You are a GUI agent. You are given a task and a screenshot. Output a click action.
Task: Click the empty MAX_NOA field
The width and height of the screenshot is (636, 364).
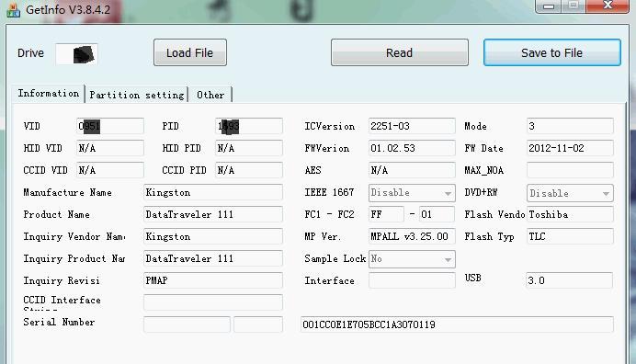click(x=570, y=170)
